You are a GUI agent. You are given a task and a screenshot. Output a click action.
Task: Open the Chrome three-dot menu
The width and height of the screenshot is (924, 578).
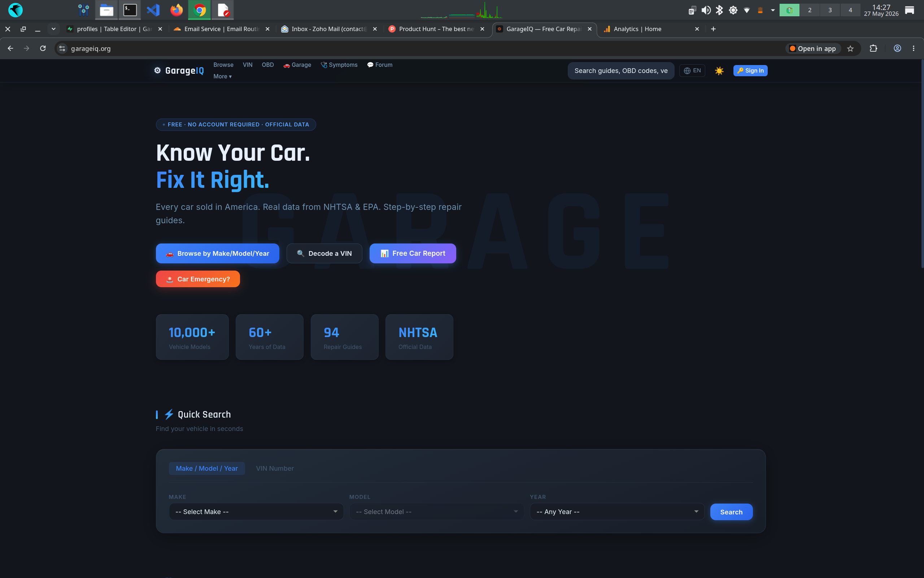pyautogui.click(x=914, y=48)
